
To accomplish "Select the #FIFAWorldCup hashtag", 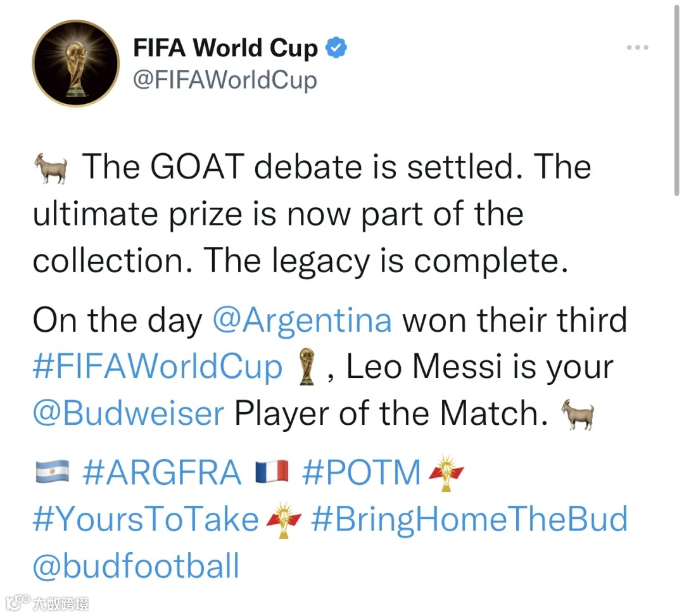I will click(x=158, y=367).
